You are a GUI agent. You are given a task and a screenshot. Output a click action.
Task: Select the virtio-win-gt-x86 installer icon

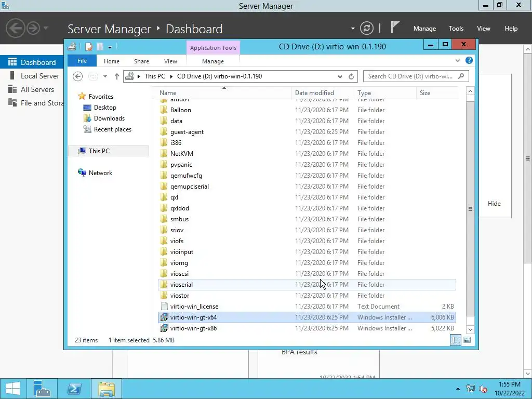[x=164, y=328]
